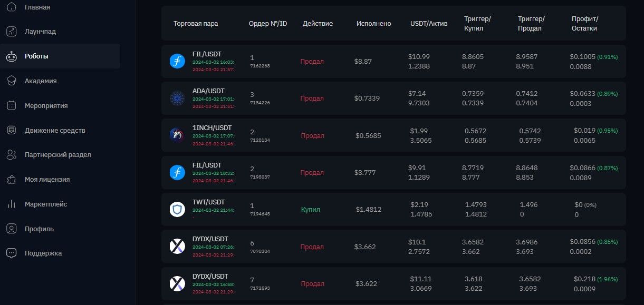Click the TWT/USDT shield coin icon
The width and height of the screenshot is (644, 305).
pyautogui.click(x=177, y=210)
